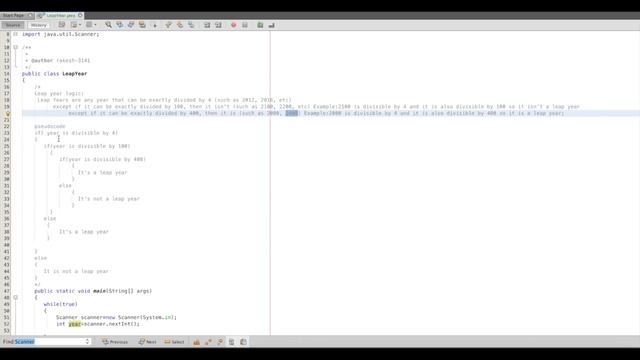Click the Shift Line Right icon
Viewport: 640px width, 360px height.
[218, 25]
